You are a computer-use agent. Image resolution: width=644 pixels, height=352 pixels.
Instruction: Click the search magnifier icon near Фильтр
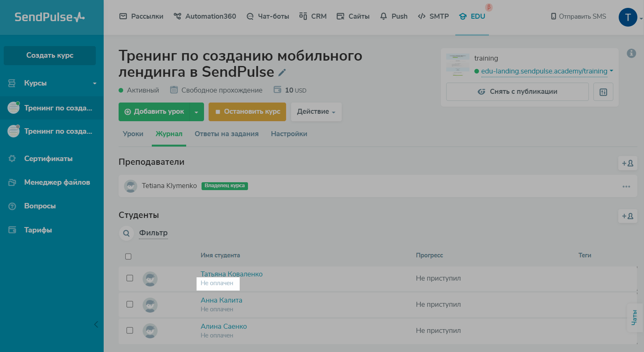tap(126, 233)
